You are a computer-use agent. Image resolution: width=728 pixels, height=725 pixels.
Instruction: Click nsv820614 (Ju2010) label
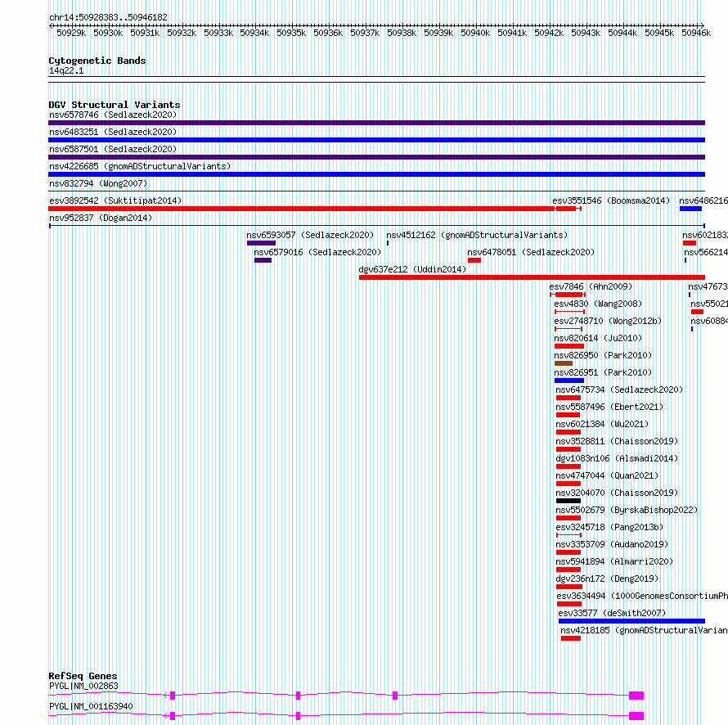coord(598,338)
